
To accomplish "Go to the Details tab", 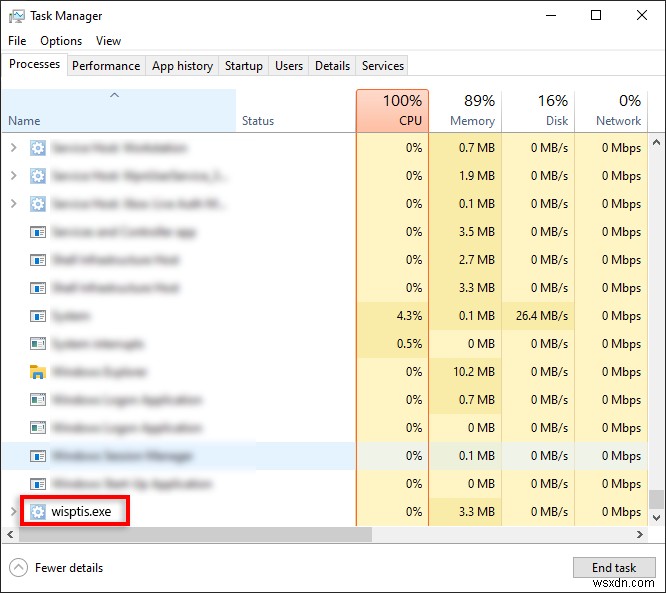I will click(x=332, y=66).
